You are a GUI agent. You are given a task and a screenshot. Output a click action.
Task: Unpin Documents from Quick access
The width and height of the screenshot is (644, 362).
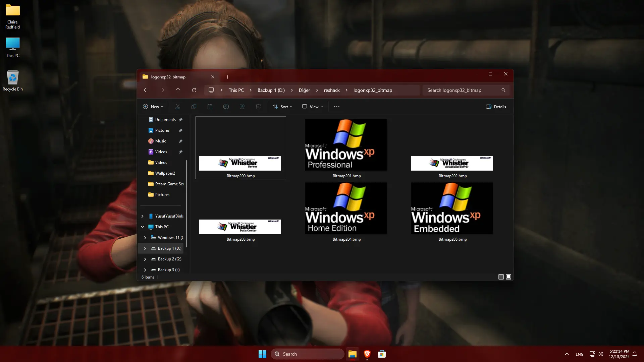click(x=181, y=120)
